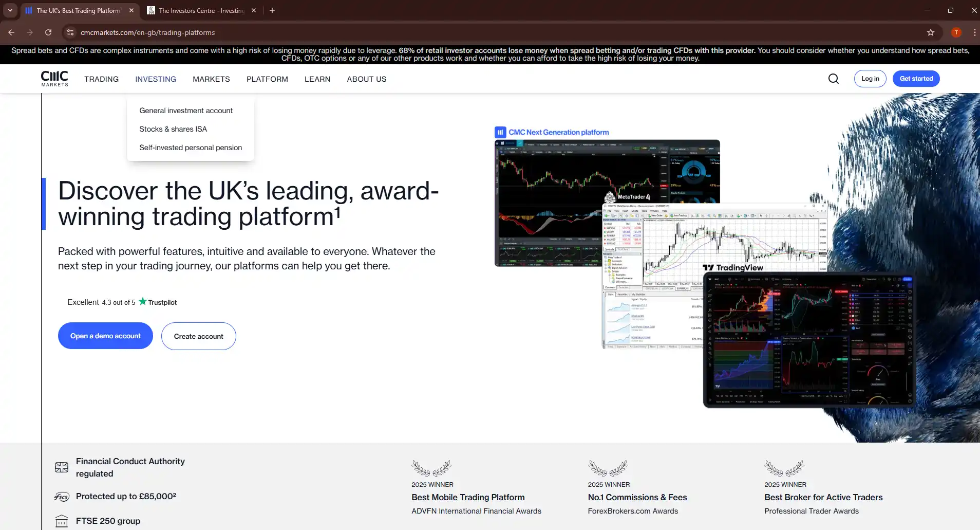Viewport: 980px width, 530px height.
Task: Open the Chrome three-dot menu
Action: (x=974, y=32)
